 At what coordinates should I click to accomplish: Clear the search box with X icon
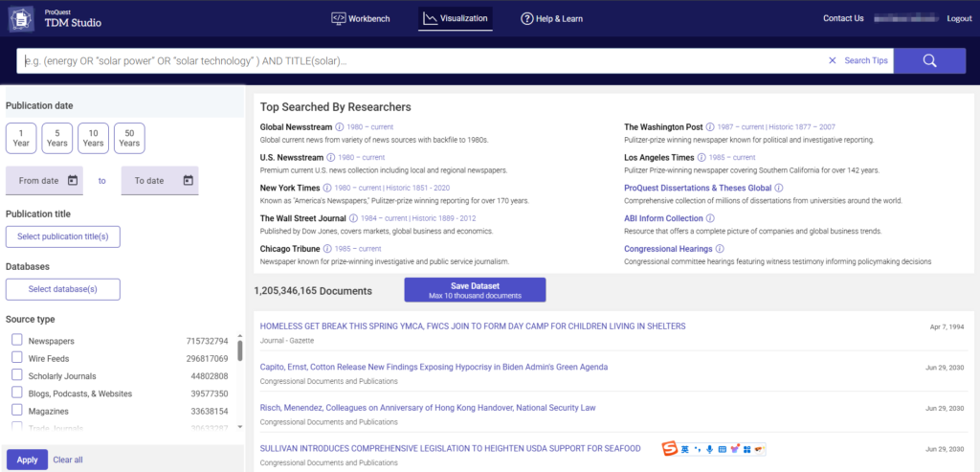point(832,61)
